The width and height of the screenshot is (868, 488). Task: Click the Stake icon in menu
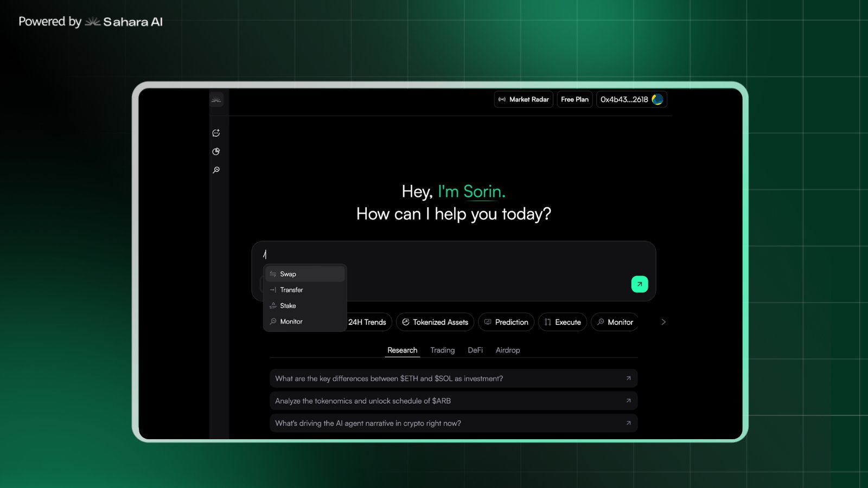coord(273,305)
